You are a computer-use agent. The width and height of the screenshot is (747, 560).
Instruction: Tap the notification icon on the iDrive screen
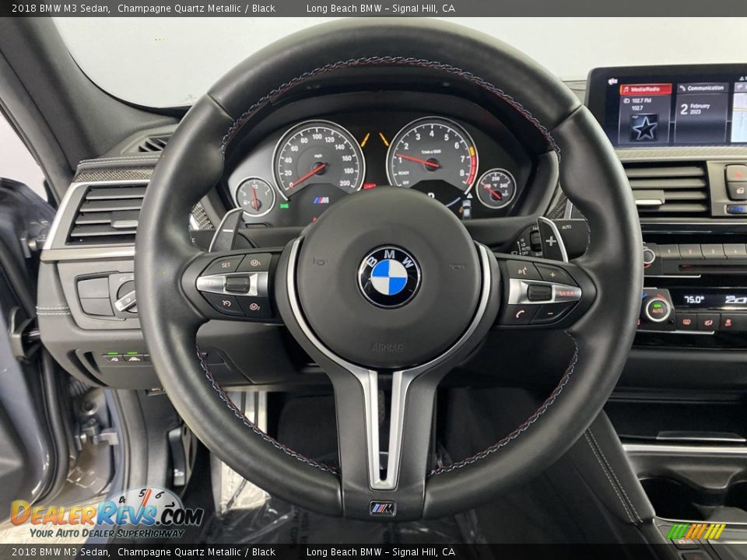612,82
